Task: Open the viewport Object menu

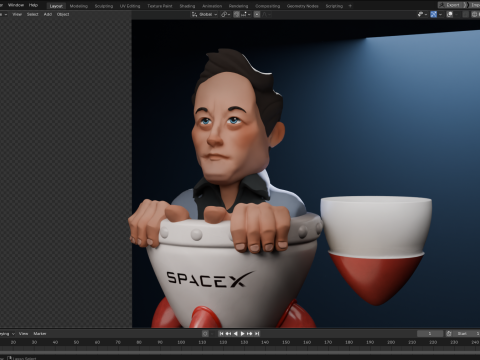Action: [x=63, y=14]
